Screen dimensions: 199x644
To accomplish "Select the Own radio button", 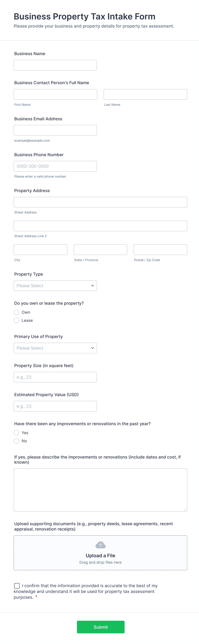I will coord(16,312).
